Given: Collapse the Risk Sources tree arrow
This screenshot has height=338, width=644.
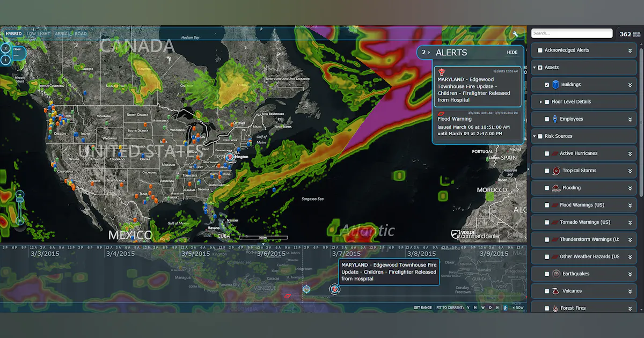Looking at the screenshot, I should click(x=534, y=136).
